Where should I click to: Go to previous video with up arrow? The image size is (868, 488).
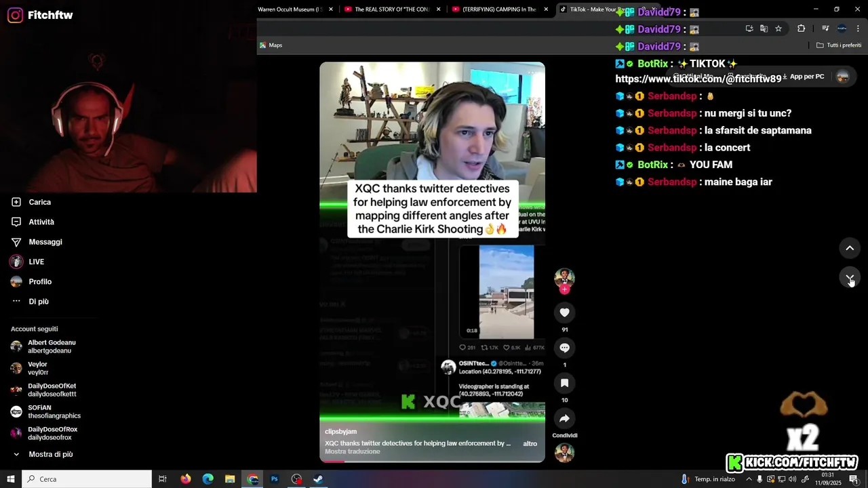click(850, 248)
